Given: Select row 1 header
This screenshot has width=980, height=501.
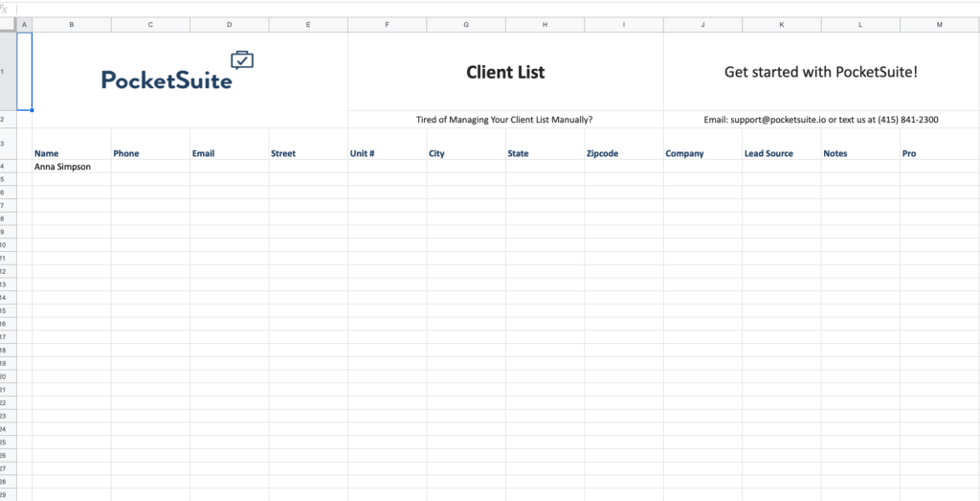Looking at the screenshot, I should point(8,71).
